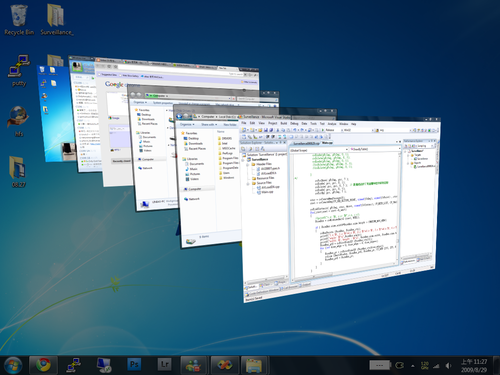Image resolution: width=500 pixels, height=375 pixels.
Task: Launch the putty desktop shortcut
Action: [19, 70]
